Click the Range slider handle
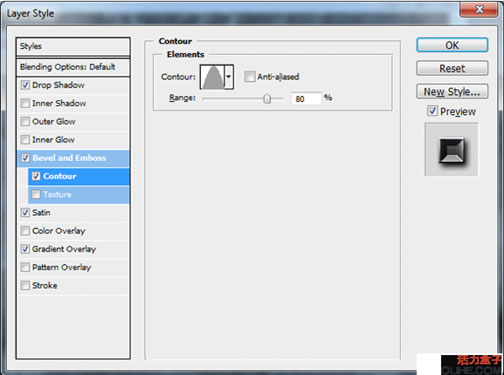This screenshot has height=375, width=504. point(267,99)
